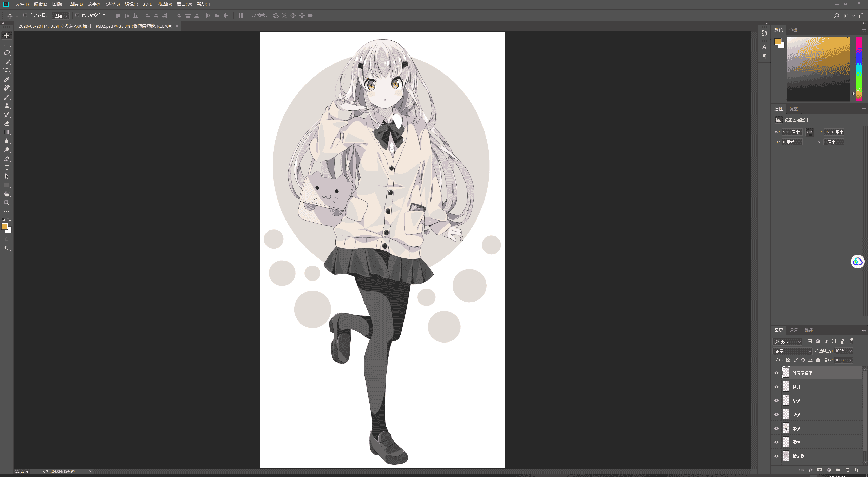
Task: Activate the Zoom tool
Action: coord(7,203)
